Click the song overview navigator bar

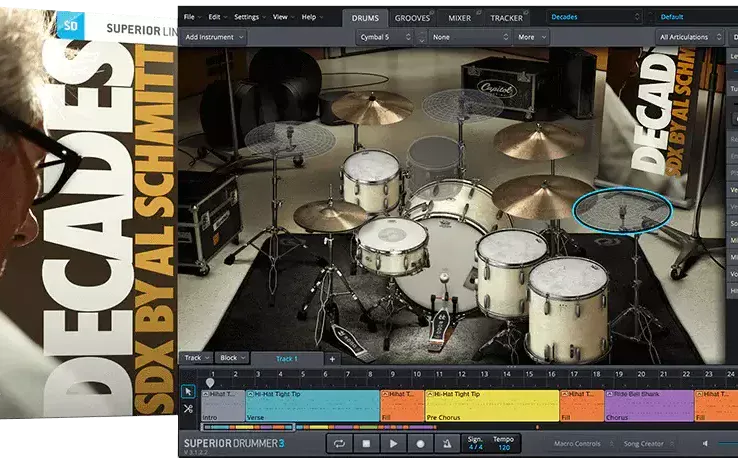(x=248, y=427)
